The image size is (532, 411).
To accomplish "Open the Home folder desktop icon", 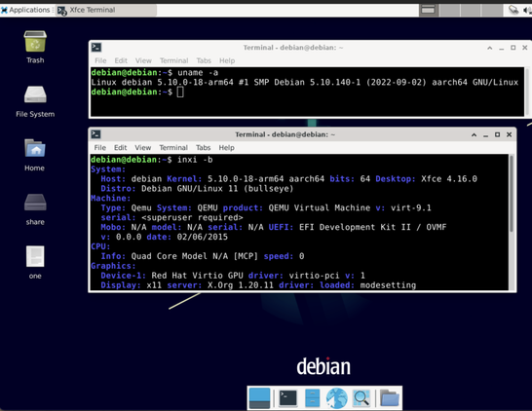I will (x=35, y=148).
